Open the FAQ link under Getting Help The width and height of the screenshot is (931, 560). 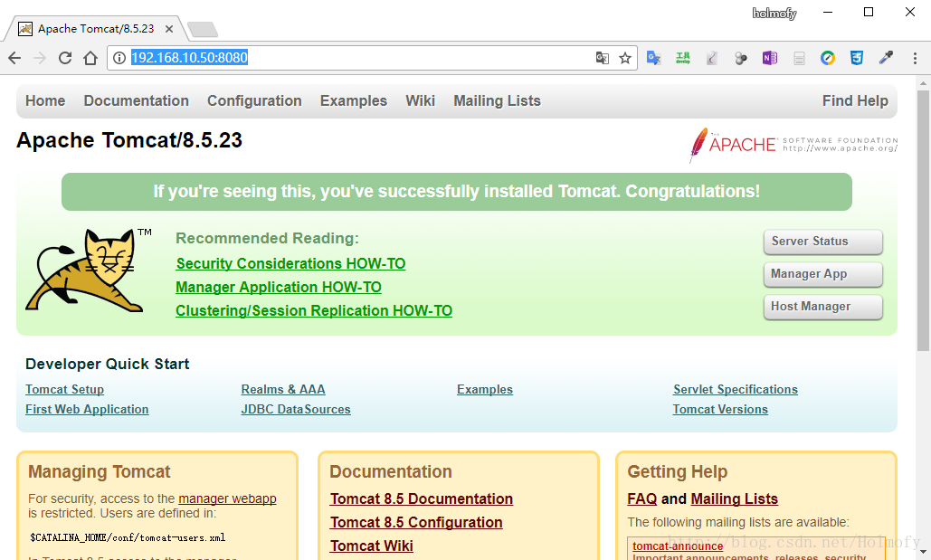tap(641, 498)
